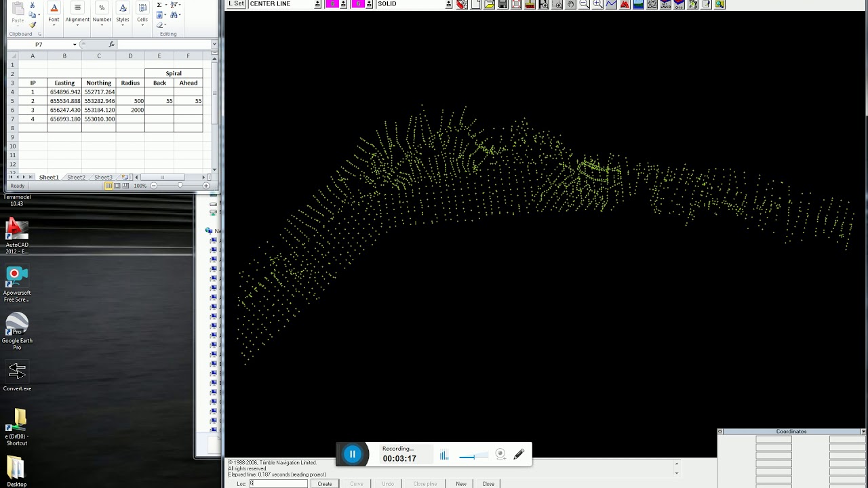Screen dimensions: 868x488
Task: Open recorder audio levels icon
Action: click(444, 455)
